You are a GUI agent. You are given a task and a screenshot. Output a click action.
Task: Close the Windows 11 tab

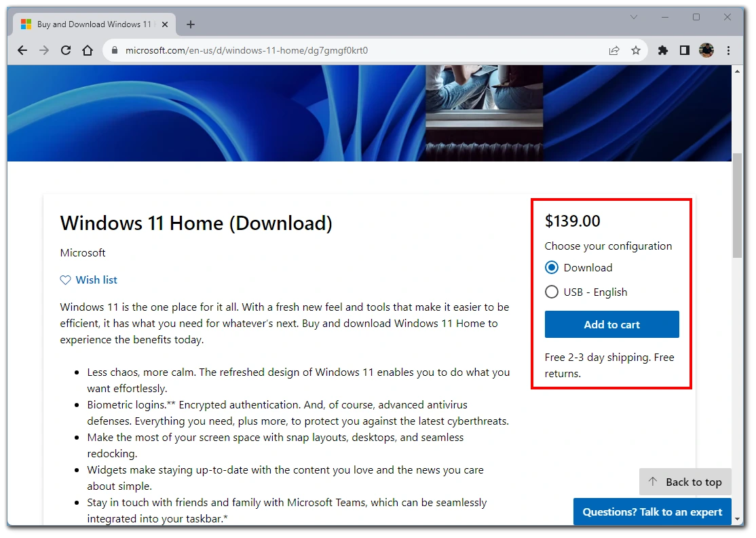point(165,24)
